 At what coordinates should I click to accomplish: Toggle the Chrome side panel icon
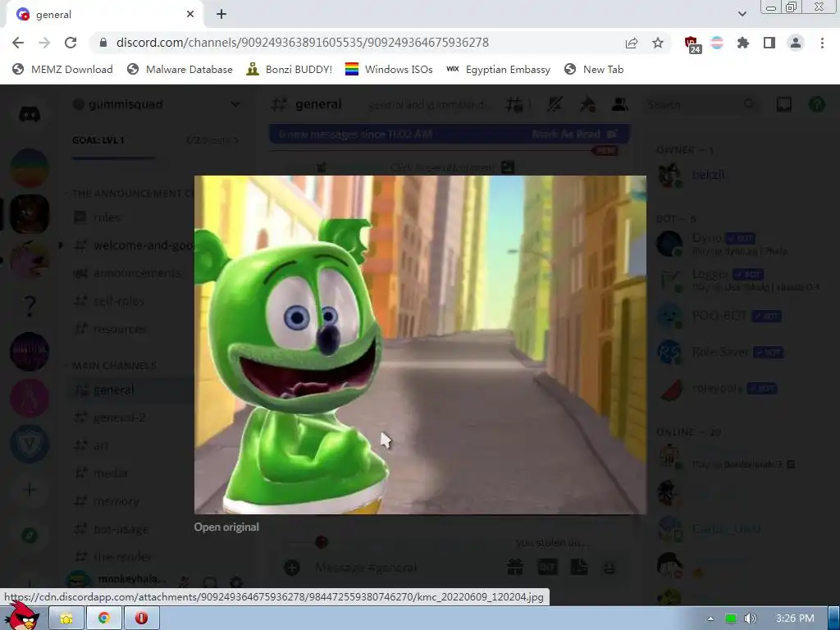[769, 43]
